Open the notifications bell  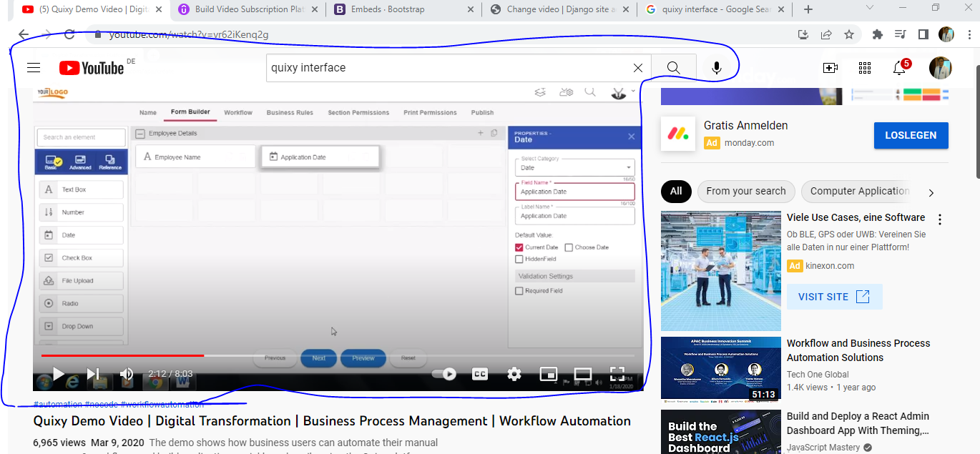[899, 68]
